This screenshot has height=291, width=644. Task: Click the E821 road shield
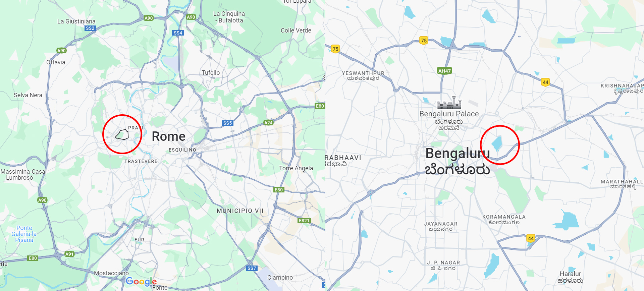coord(304,221)
